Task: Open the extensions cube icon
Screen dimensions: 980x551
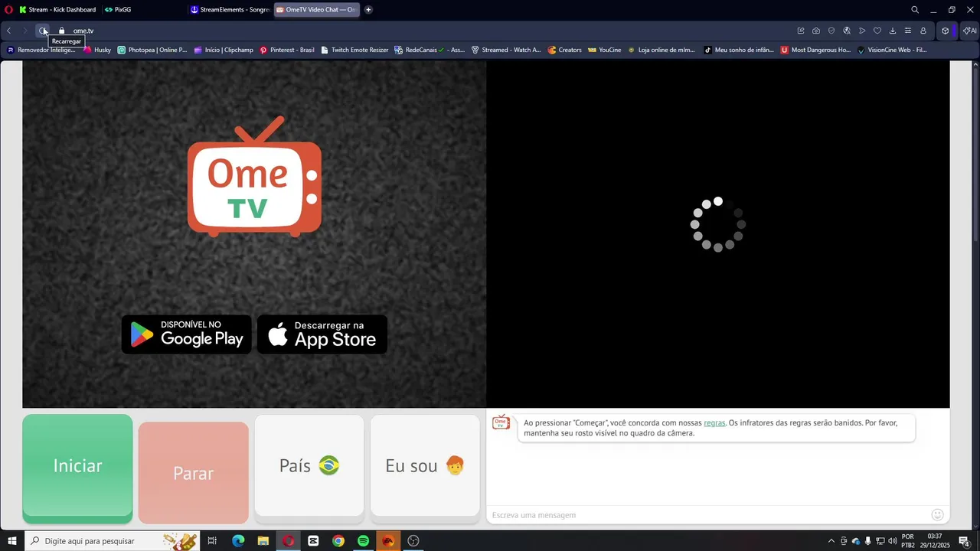Action: click(946, 31)
